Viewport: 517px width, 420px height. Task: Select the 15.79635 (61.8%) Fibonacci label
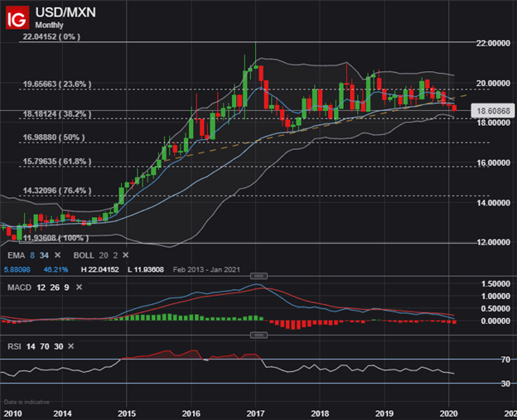coord(57,162)
